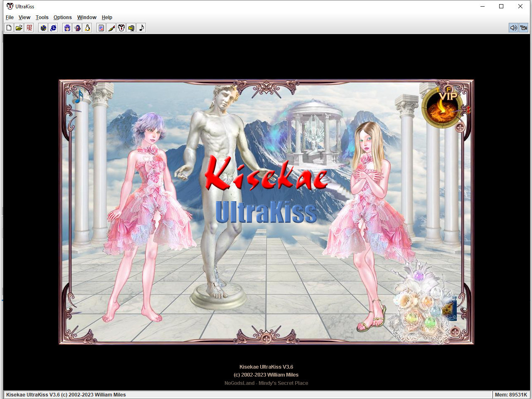Select the paintbrush toolbar icon
The width and height of the screenshot is (532, 399).
point(111,28)
